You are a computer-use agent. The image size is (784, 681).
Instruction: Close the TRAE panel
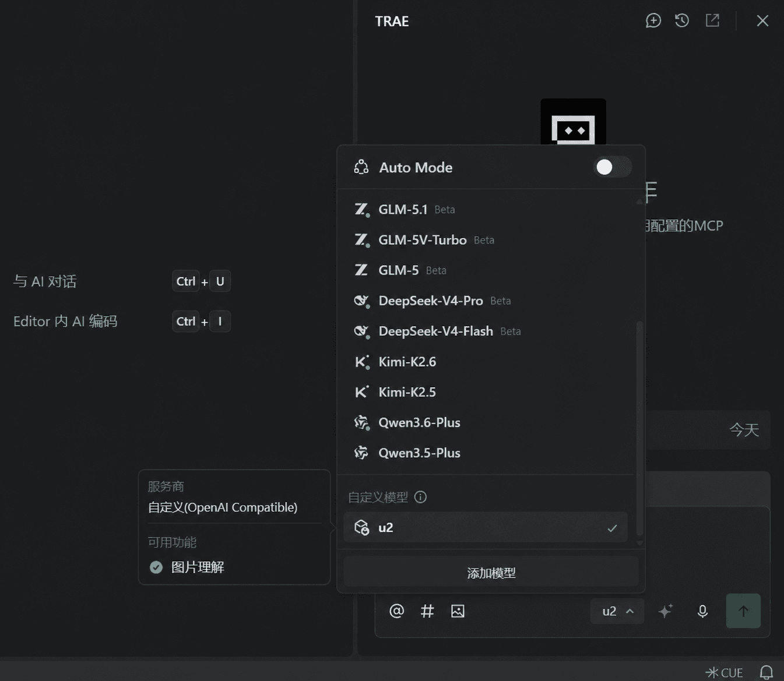(762, 21)
